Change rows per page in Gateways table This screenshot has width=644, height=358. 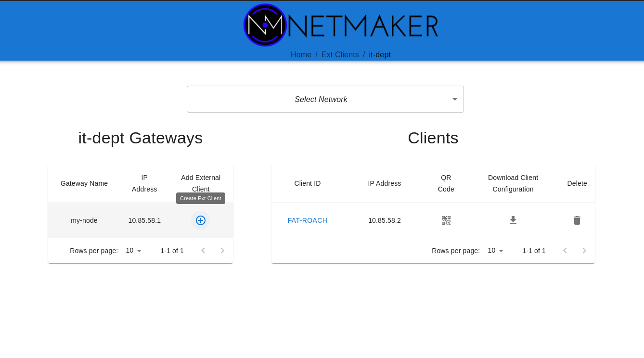tap(134, 251)
